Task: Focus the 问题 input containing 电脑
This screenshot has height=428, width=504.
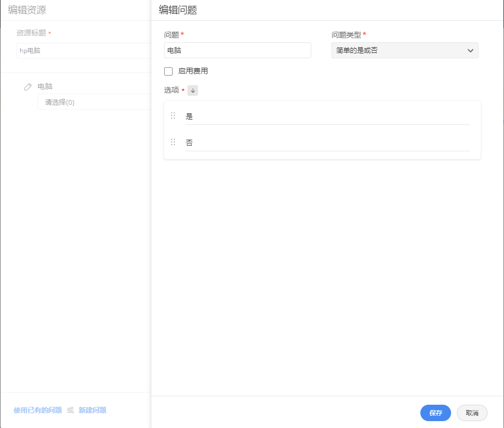Action: (x=238, y=50)
